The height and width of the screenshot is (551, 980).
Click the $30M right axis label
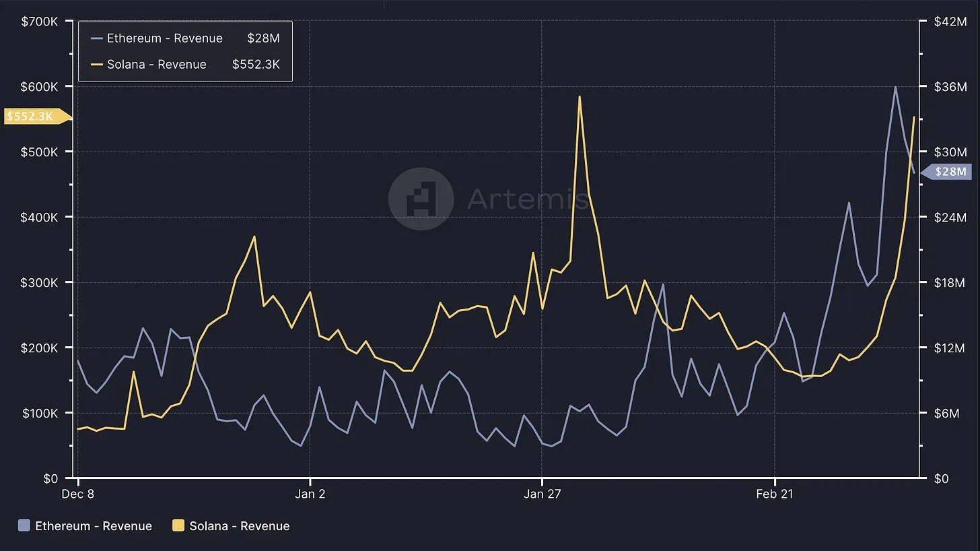coord(950,152)
